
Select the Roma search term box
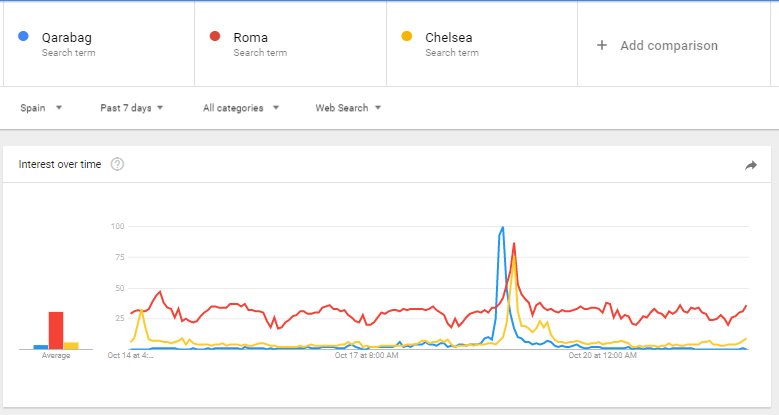tap(290, 44)
